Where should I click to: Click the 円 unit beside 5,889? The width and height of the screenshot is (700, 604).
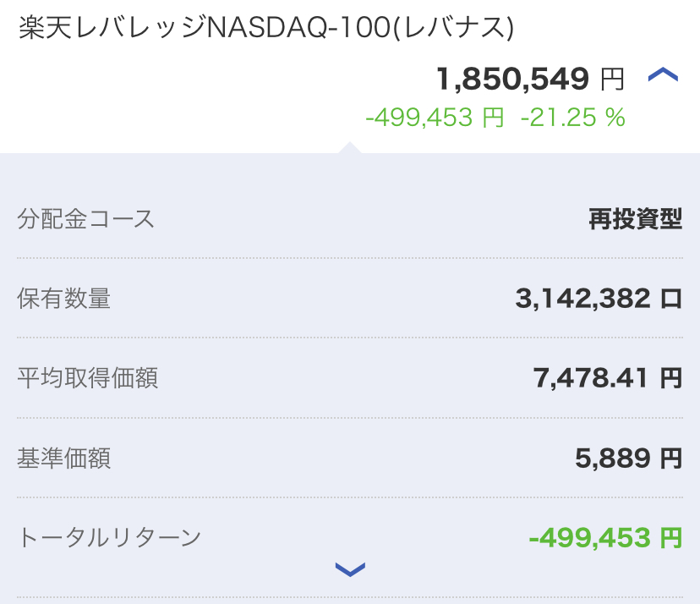click(671, 458)
